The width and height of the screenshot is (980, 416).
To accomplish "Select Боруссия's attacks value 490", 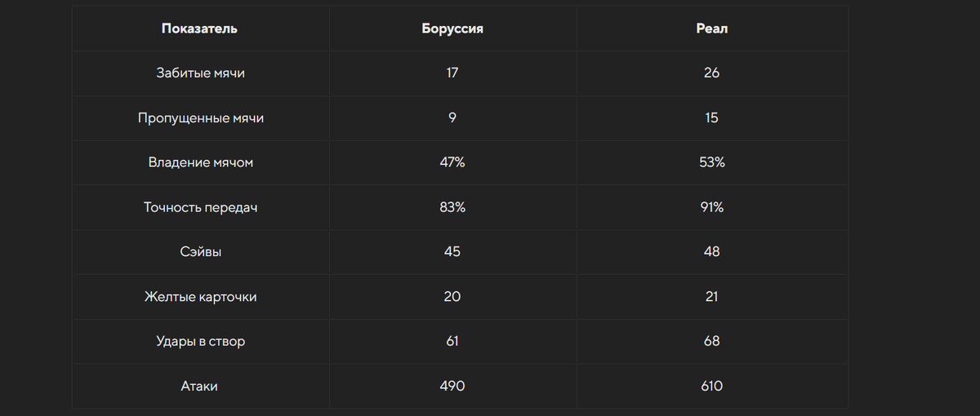I will [452, 386].
